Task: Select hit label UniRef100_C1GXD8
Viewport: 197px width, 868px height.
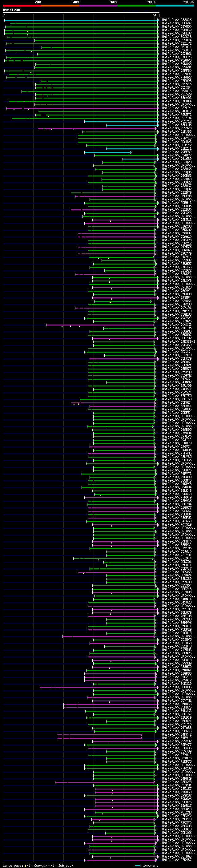Action: click(177, 226)
